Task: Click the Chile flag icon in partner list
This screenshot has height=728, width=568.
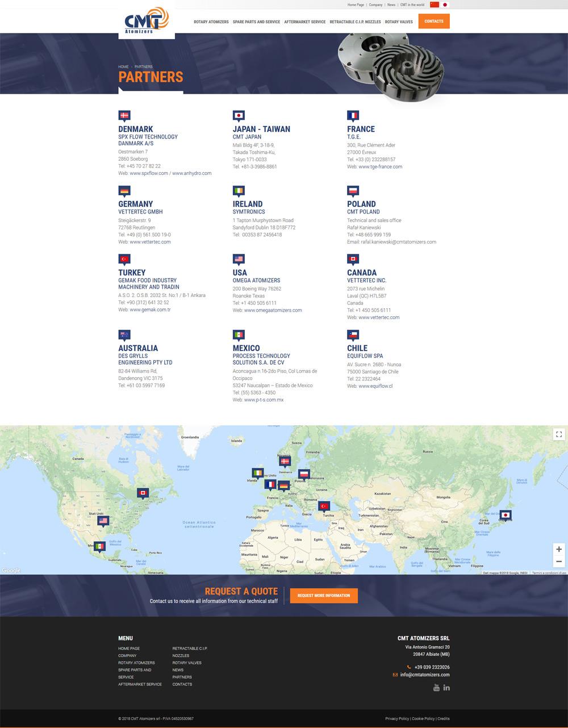Action: (x=353, y=335)
